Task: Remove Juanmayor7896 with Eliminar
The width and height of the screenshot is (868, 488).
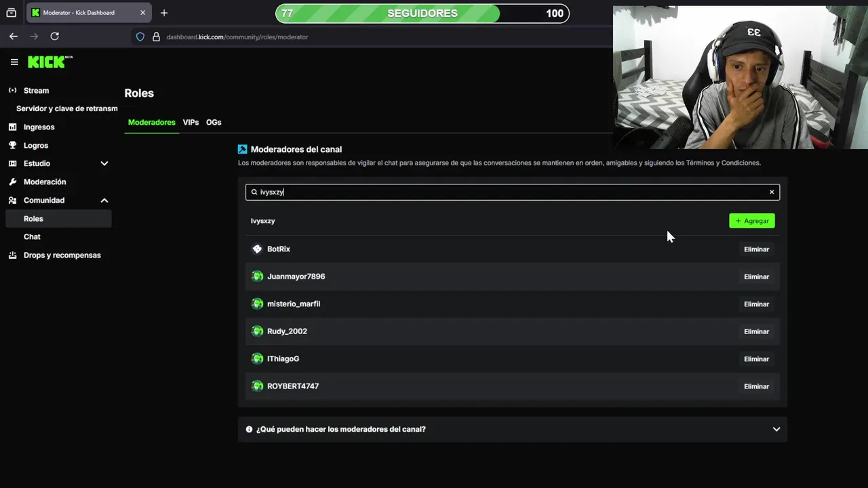Action: coord(756,277)
